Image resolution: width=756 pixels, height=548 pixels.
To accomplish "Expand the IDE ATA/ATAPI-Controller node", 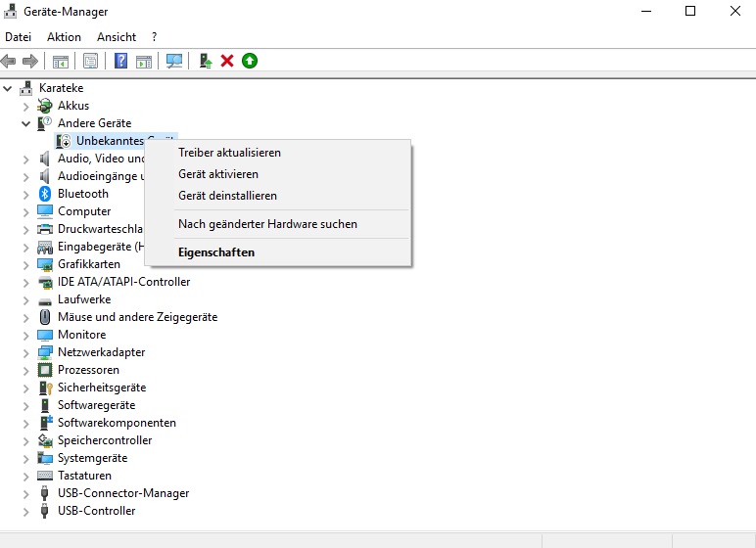I will (26, 283).
